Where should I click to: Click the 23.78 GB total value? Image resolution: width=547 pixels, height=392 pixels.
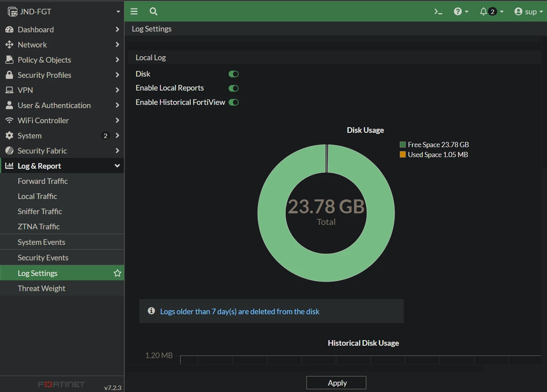click(x=326, y=207)
